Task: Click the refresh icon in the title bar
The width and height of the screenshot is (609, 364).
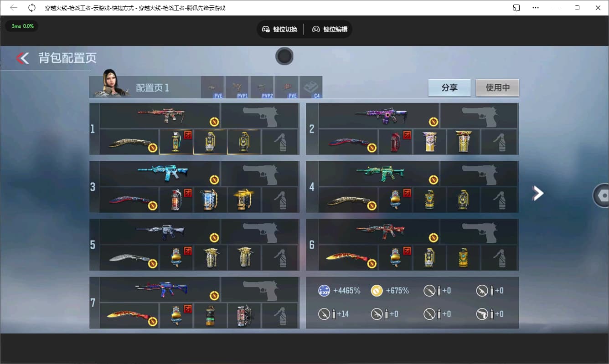Action: click(32, 8)
